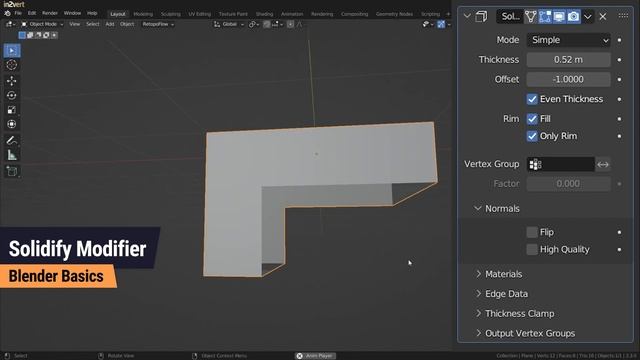Viewport: 640px width, 360px height.
Task: Click the Factor 0.000 field
Action: point(569,184)
